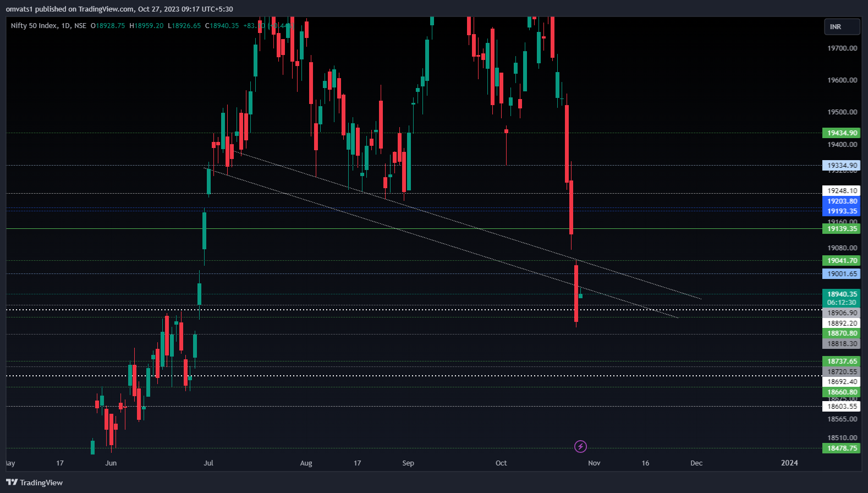Click the 19080.00 price axis tick
This screenshot has width=868, height=493.
[842, 248]
